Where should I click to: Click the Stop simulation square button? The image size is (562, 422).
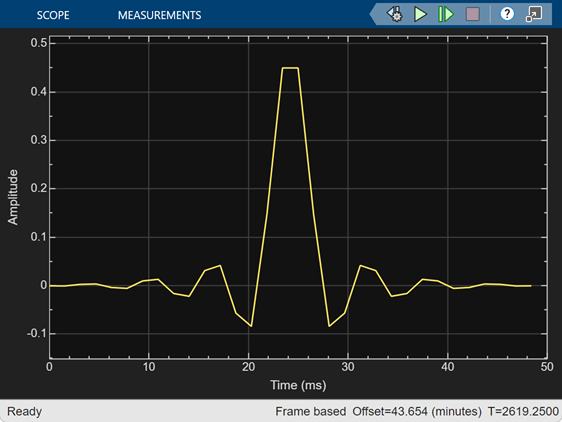(472, 14)
